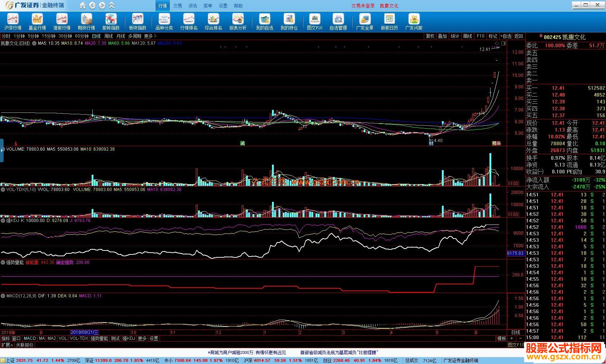Open 模板 template selector
The width and height of the screenshot is (606, 364).
[x=501, y=338]
